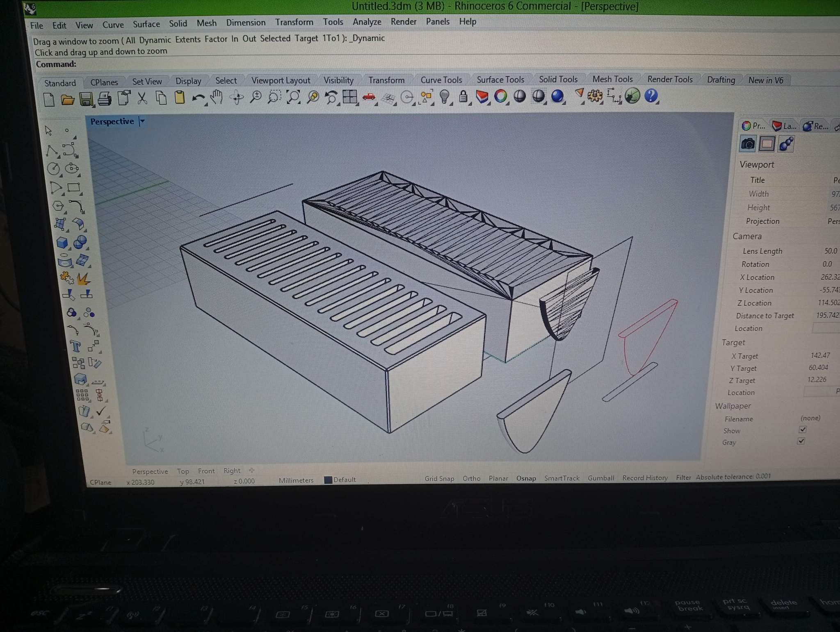
Task: Switch to the Solid Tools toolbar tab
Action: (558, 80)
